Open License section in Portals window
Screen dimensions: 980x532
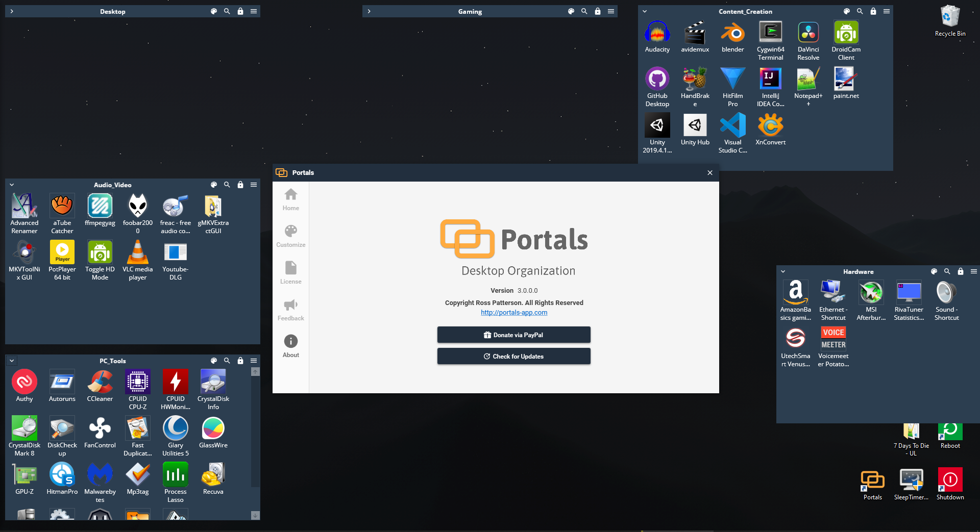click(291, 273)
